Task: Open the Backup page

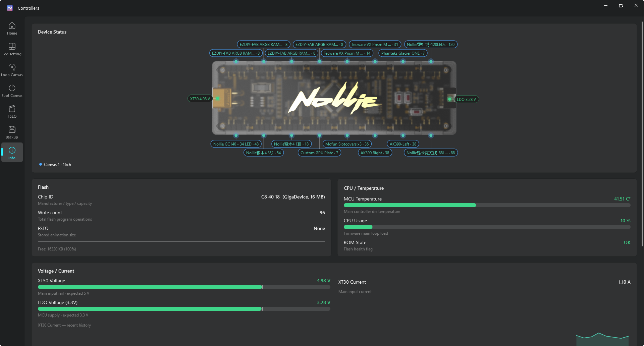Action: tap(12, 132)
